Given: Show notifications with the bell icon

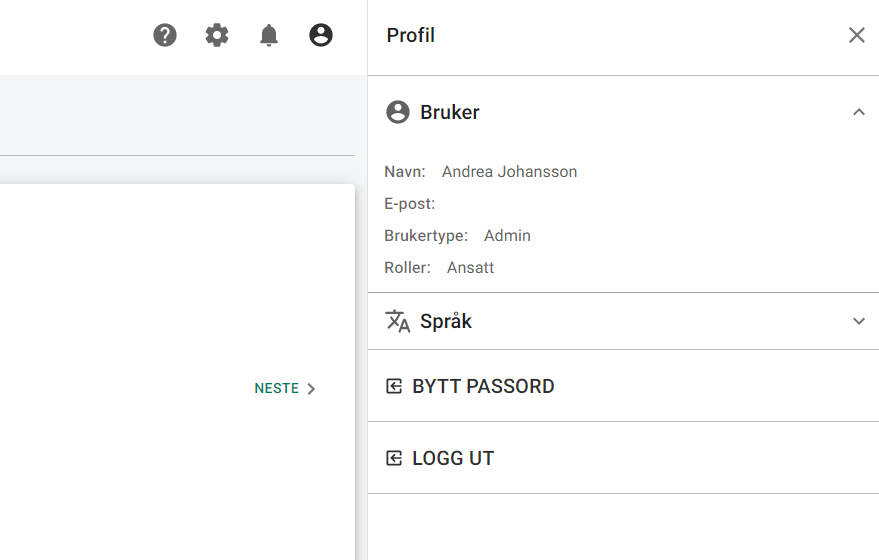Looking at the screenshot, I should pyautogui.click(x=269, y=35).
